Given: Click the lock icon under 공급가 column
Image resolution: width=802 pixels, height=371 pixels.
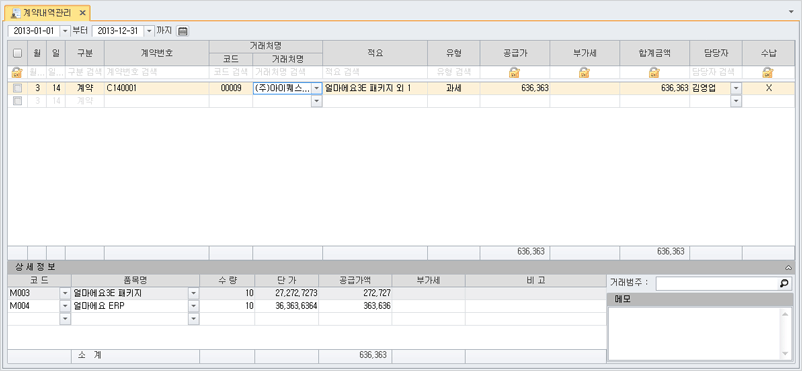Looking at the screenshot, I should [x=515, y=72].
